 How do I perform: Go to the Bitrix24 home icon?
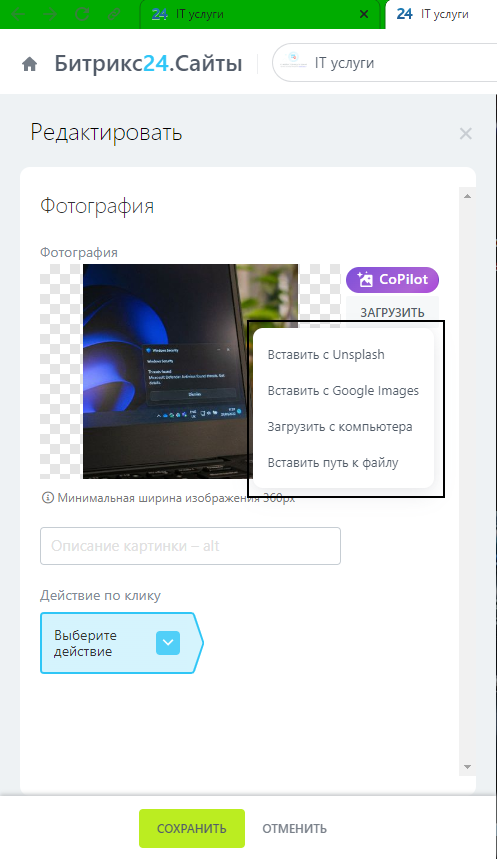point(30,64)
